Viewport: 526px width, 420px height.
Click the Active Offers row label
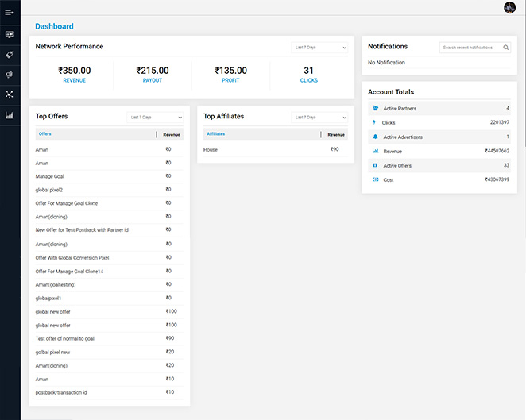(397, 166)
